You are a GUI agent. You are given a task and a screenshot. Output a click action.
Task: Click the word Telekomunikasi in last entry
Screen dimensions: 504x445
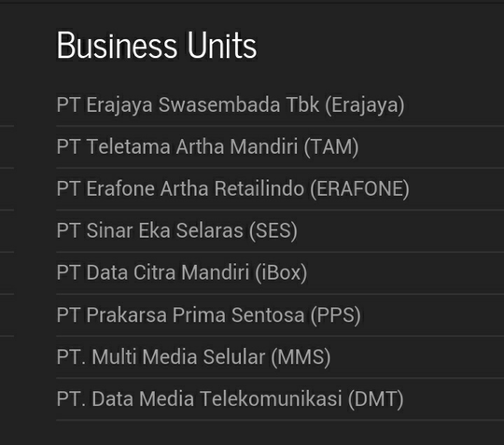coord(271,398)
